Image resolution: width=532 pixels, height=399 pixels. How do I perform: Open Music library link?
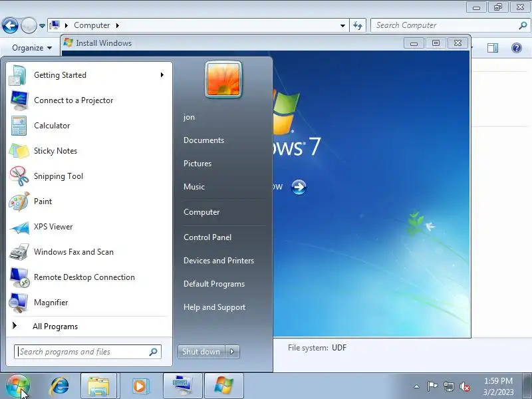pos(194,187)
